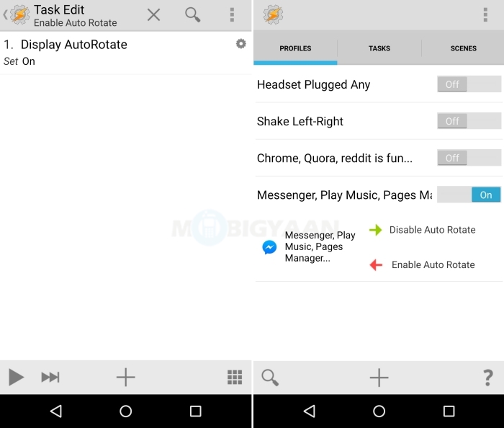Tap Android home button on right screen
Image resolution: width=504 pixels, height=428 pixels.
(x=379, y=411)
